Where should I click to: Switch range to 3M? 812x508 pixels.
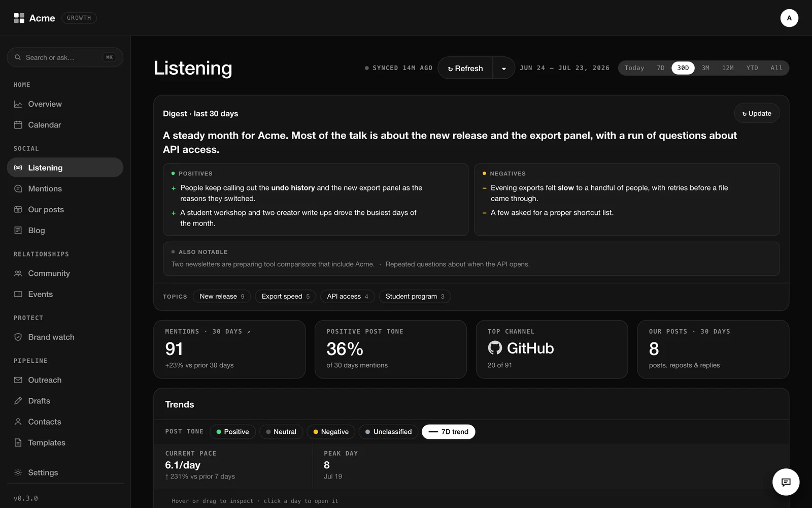pyautogui.click(x=705, y=68)
